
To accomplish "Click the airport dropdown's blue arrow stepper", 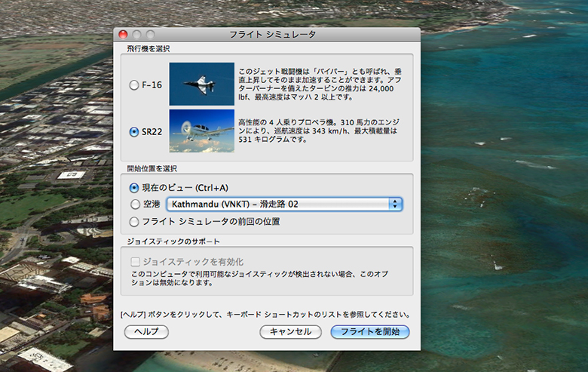I will tap(394, 204).
